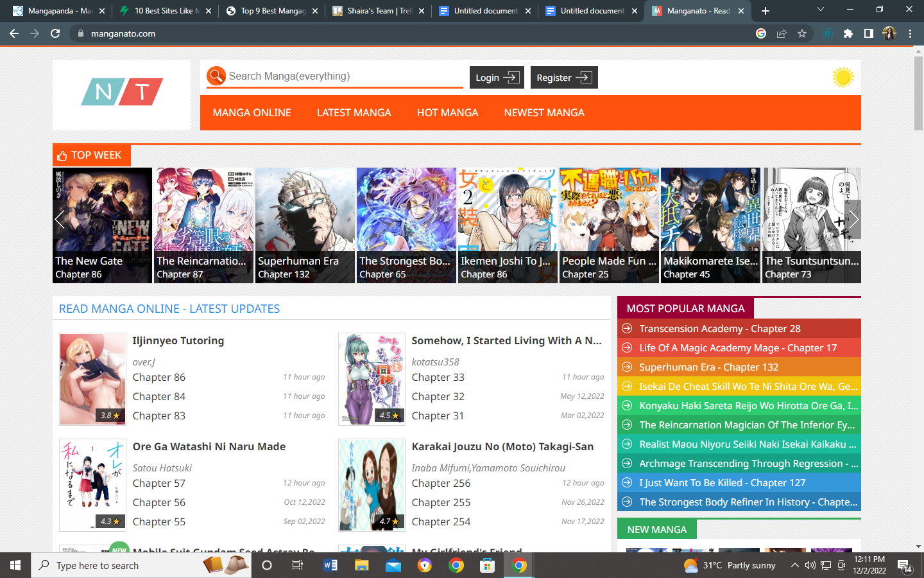Open the MANGA ONLINE menu
The height and width of the screenshot is (578, 924).
[252, 112]
